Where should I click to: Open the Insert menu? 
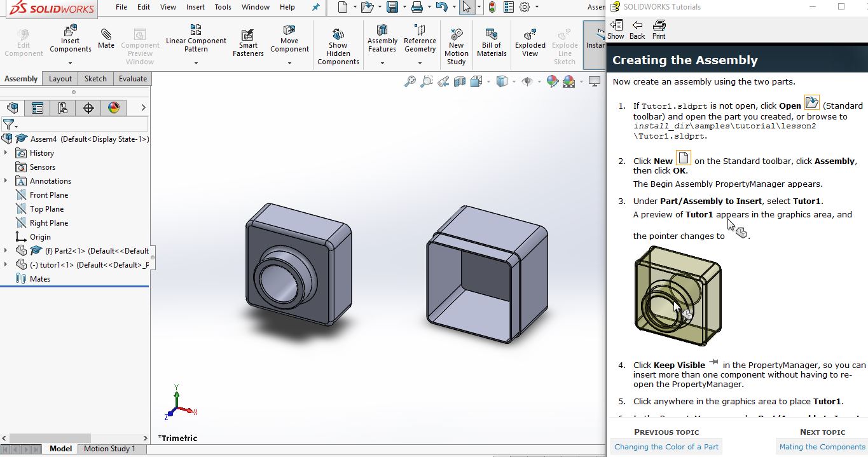(x=195, y=8)
